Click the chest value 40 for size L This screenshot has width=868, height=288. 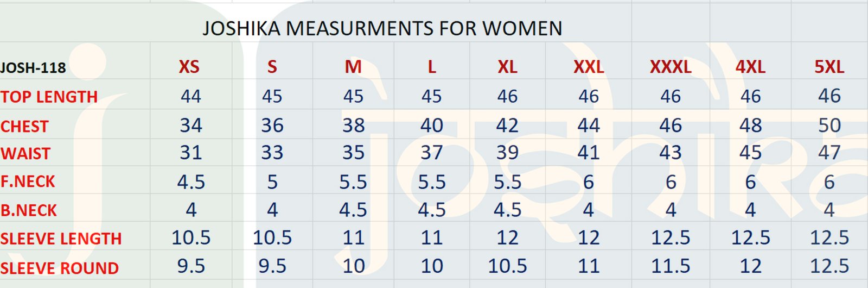point(431,126)
